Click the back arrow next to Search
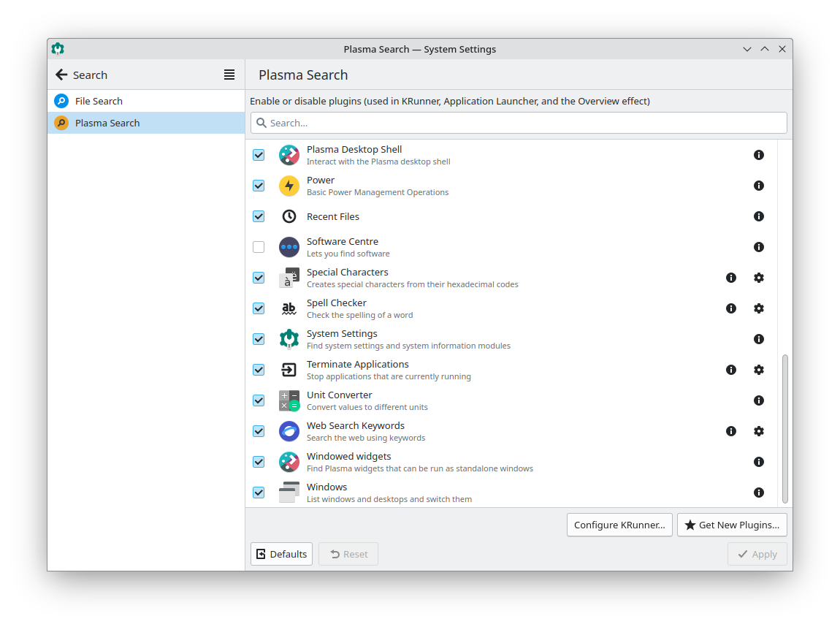Screen dimensions: 840x627 pos(61,75)
